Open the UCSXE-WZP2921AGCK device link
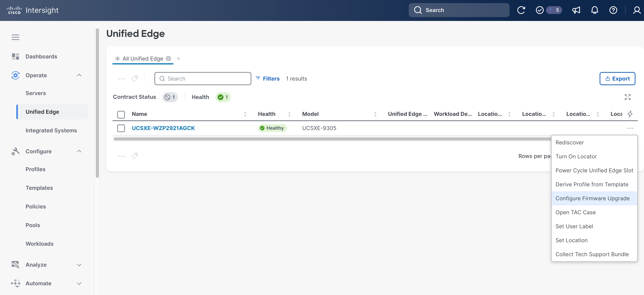Image resolution: width=644 pixels, height=295 pixels. click(163, 128)
